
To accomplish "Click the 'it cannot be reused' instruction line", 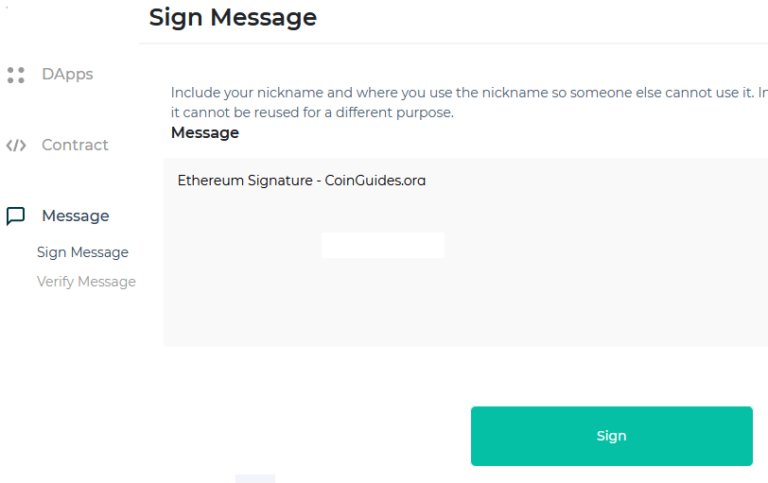I will coord(312,113).
